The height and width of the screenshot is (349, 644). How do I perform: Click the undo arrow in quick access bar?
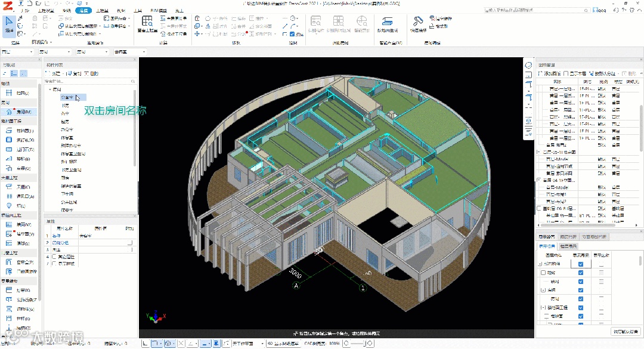coord(55,4)
